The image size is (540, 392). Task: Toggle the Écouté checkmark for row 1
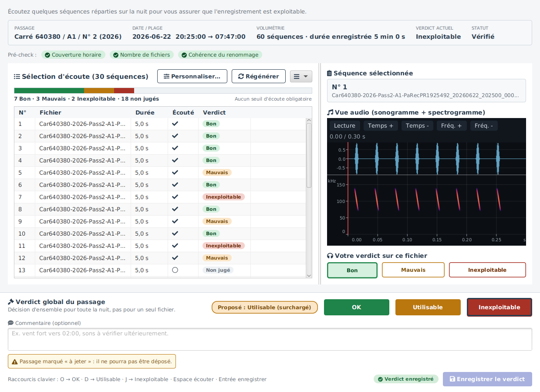click(175, 124)
